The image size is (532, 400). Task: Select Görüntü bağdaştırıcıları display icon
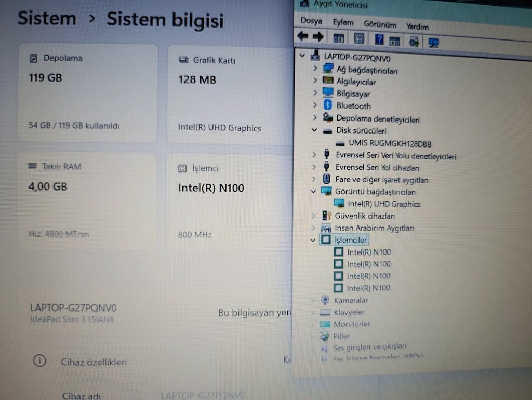(326, 191)
